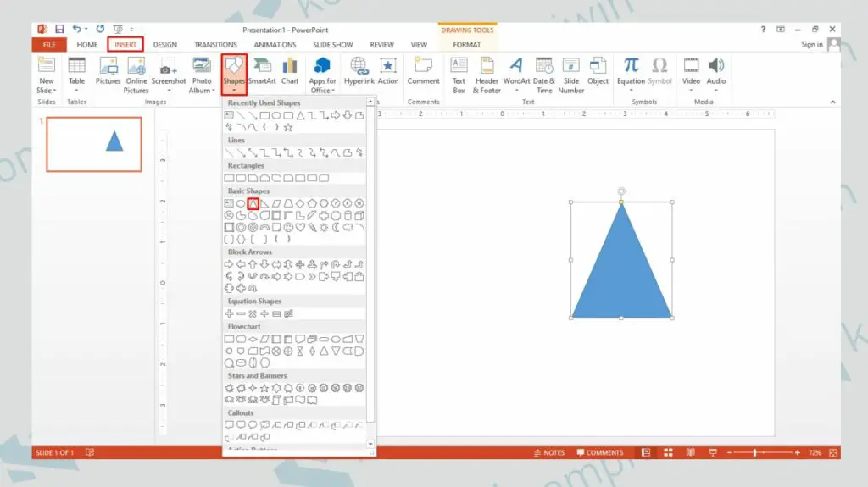The image size is (868, 487).
Task: Select the right block arrow shape
Action: 229,264
